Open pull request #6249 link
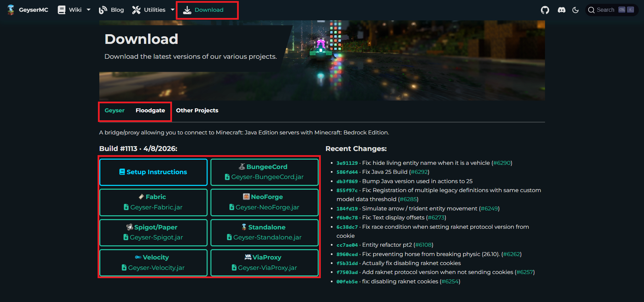Screen dimensions: 644x302 pyautogui.click(x=489, y=208)
